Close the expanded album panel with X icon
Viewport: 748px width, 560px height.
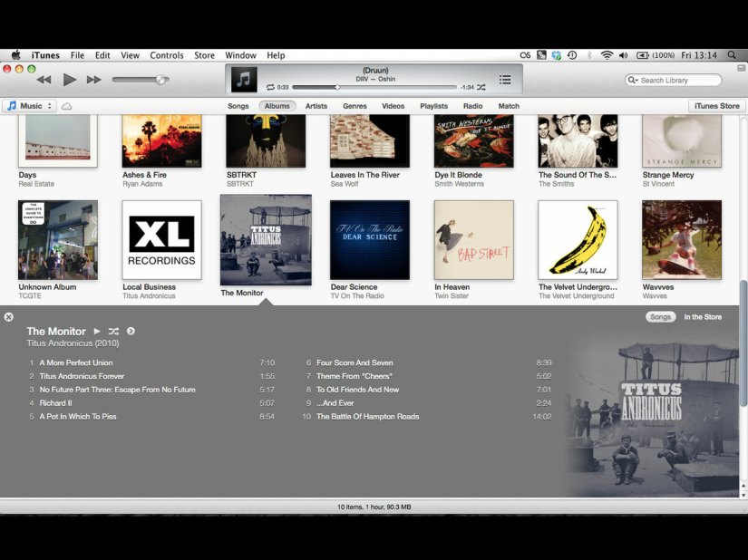8,317
